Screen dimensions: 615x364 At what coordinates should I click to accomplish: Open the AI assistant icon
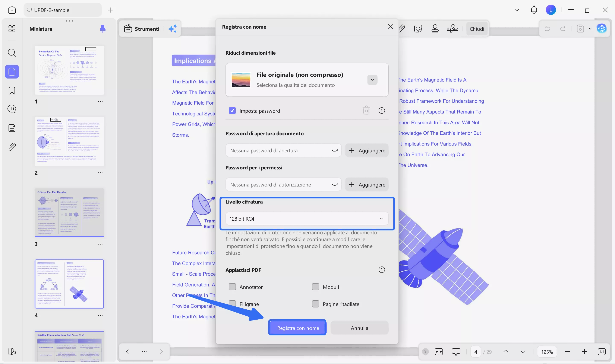click(x=602, y=28)
